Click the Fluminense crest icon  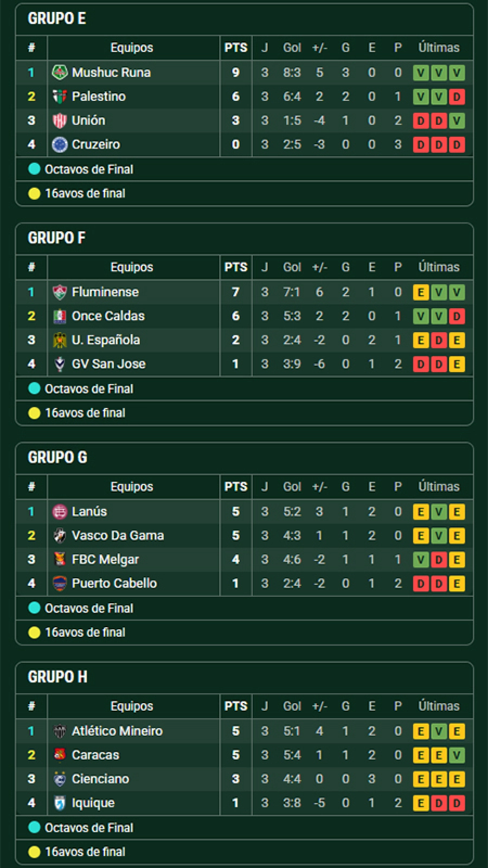click(60, 292)
